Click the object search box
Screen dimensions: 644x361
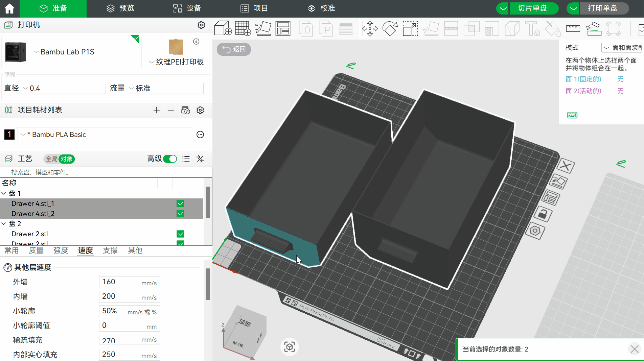[106, 172]
